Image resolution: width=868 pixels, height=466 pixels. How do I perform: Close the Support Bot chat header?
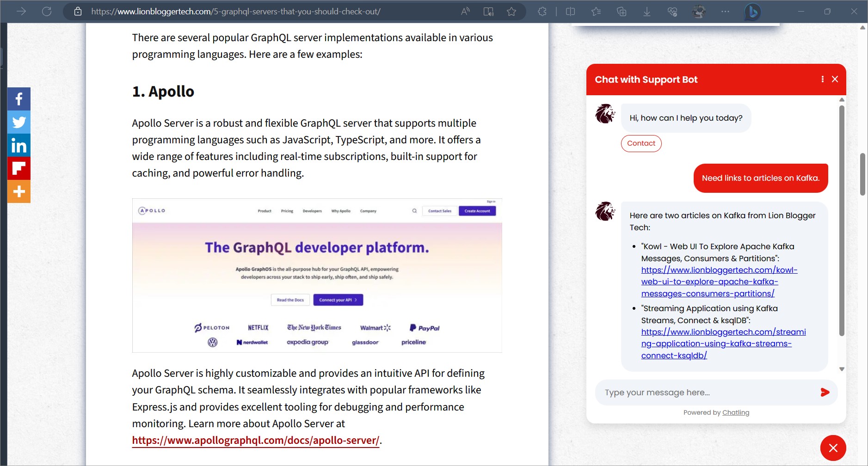coord(835,79)
